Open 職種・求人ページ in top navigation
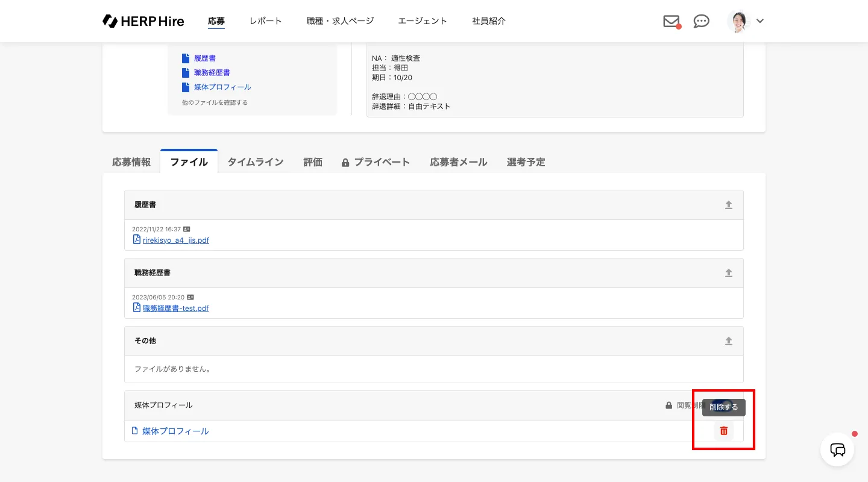This screenshot has width=868, height=482. tap(341, 21)
